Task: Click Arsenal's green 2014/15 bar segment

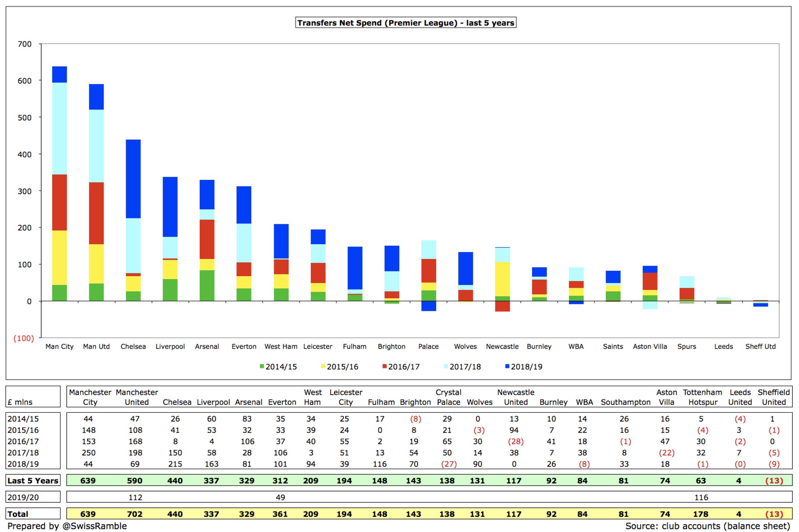Action: pyautogui.click(x=207, y=286)
